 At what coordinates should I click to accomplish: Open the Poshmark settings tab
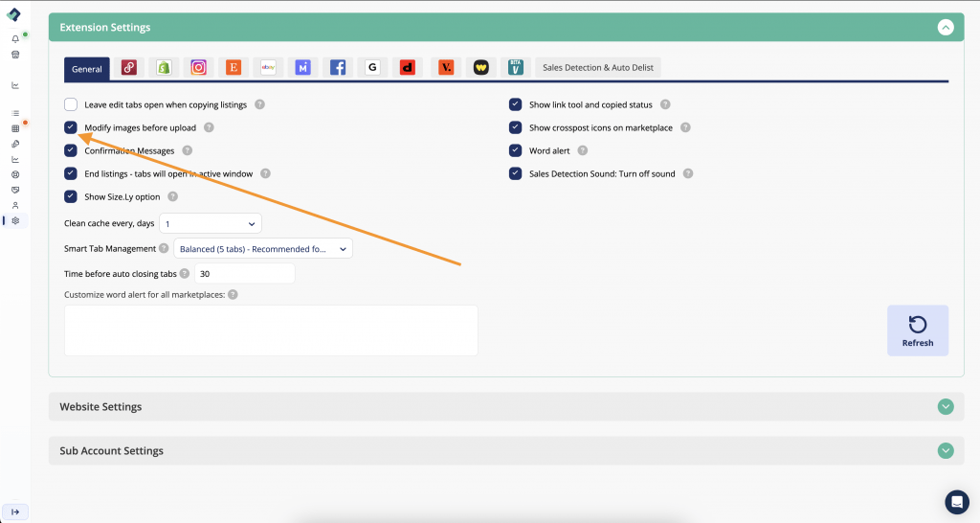pos(129,68)
